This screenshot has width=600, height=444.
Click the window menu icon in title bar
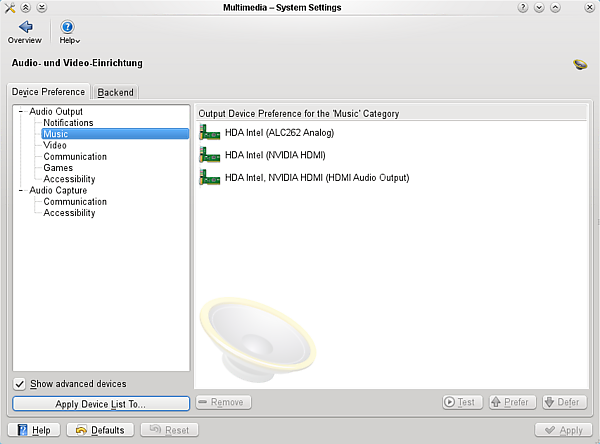(9, 8)
